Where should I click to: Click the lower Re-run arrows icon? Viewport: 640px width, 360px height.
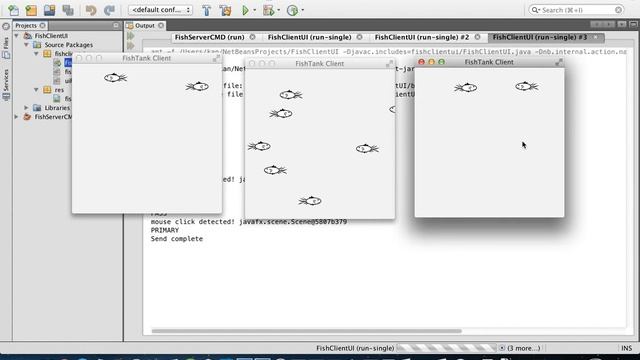point(131,46)
